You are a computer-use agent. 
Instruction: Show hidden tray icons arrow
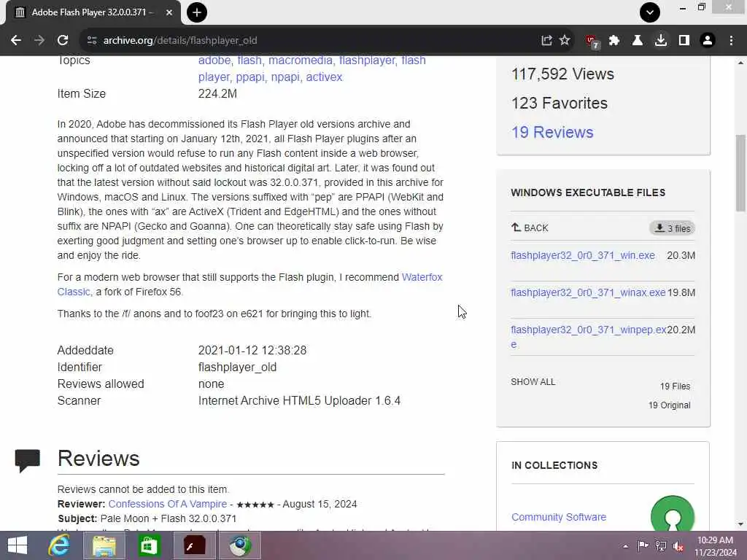pyautogui.click(x=625, y=546)
